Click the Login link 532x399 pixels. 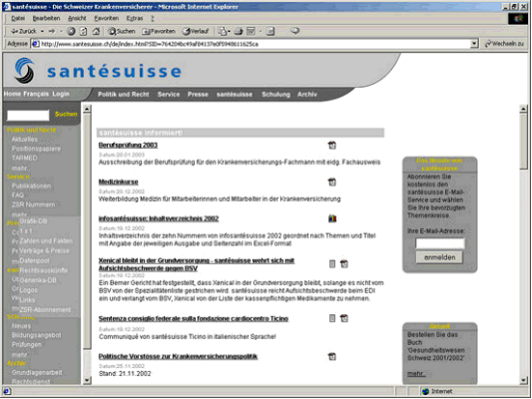(61, 94)
